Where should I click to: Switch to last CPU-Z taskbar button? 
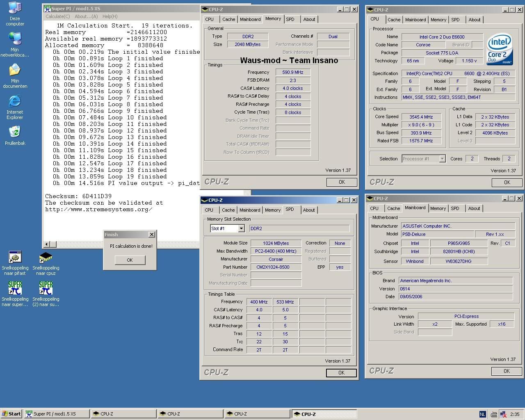324,414
